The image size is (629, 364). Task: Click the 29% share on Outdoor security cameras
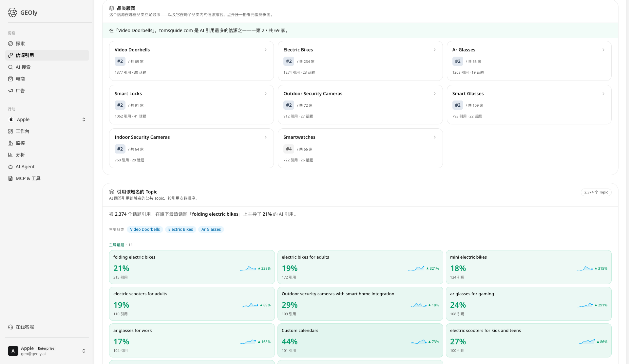click(x=290, y=305)
